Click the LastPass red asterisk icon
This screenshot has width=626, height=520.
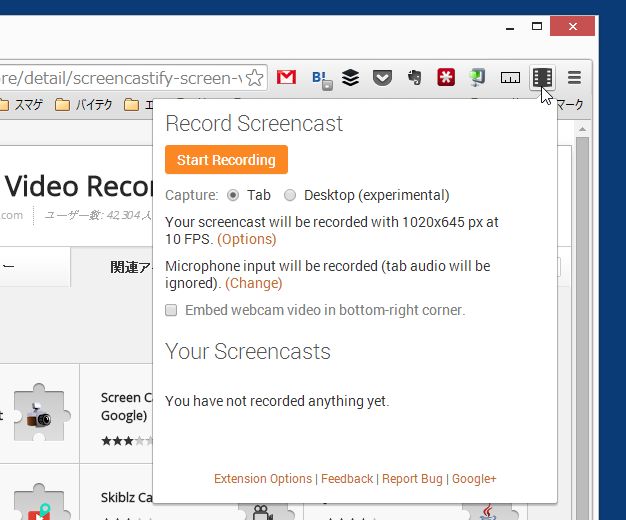click(446, 77)
